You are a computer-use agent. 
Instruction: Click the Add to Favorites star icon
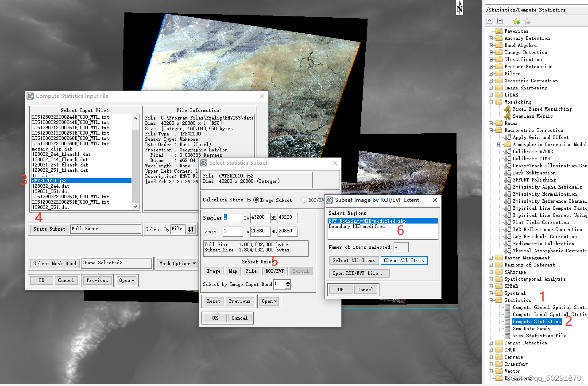pos(516,20)
